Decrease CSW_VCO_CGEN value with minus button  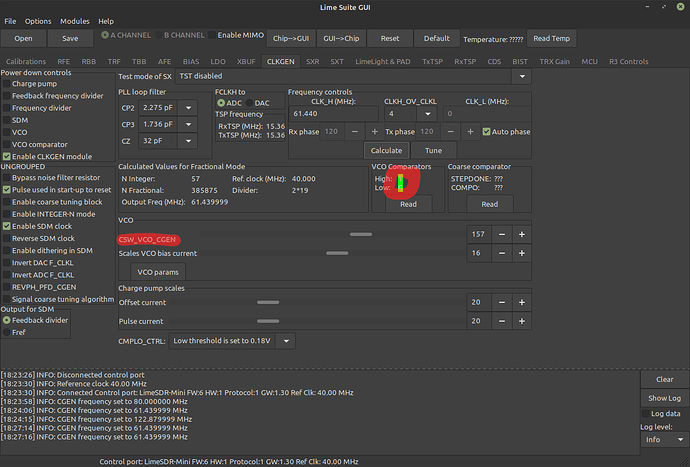(502, 235)
